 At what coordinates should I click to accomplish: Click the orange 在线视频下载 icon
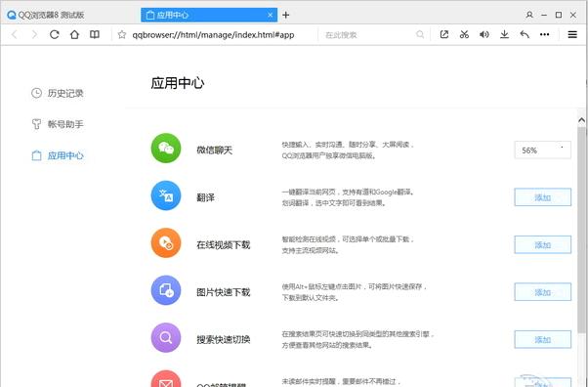click(166, 243)
